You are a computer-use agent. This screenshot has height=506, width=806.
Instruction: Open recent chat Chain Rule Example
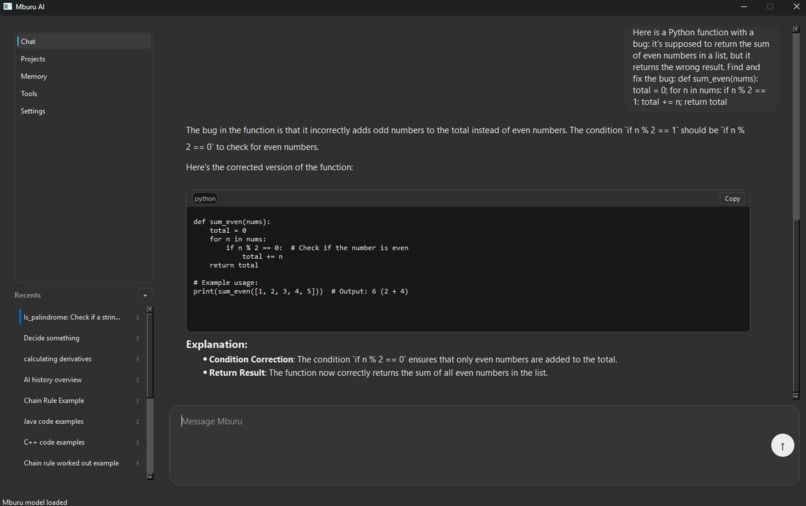[x=53, y=401]
